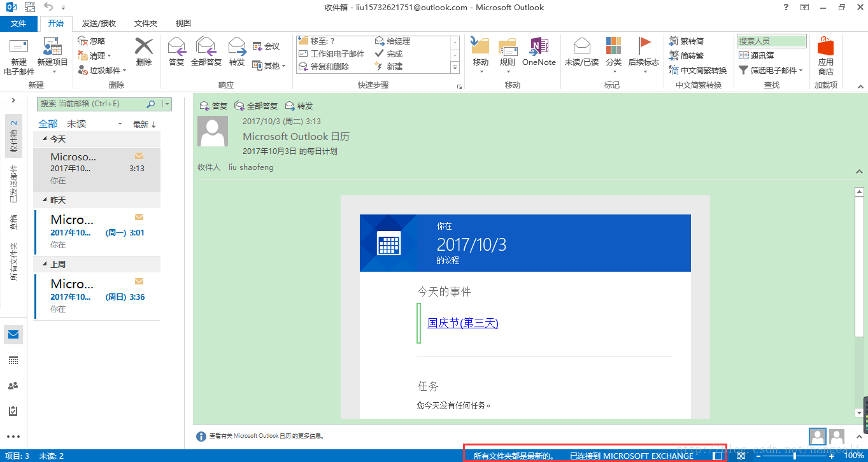Click the New Email (新建电子邮件) icon
Image resolution: width=868 pixels, height=462 pixels.
(x=18, y=46)
